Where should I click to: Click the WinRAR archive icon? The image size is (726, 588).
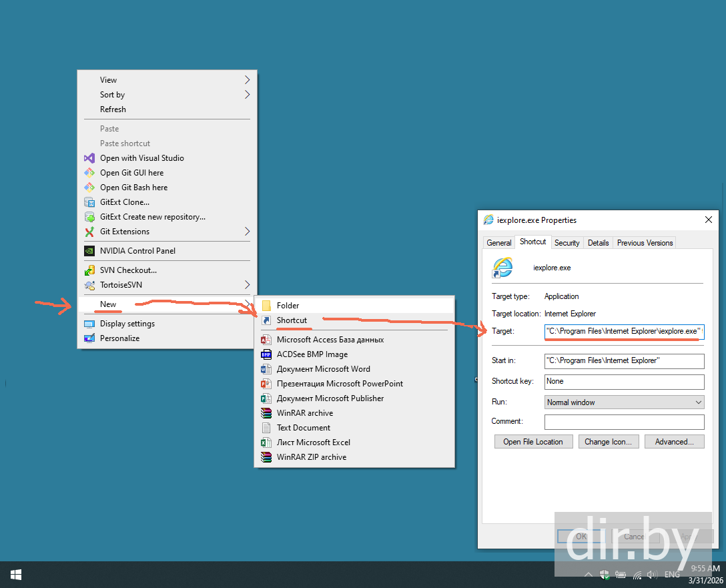pos(266,413)
